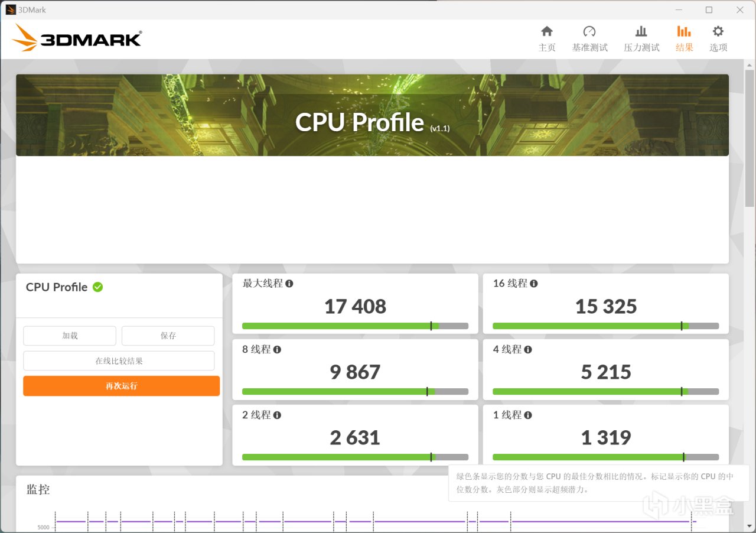Click the 监控 section heading
Image resolution: width=756 pixels, height=533 pixels.
[38, 489]
